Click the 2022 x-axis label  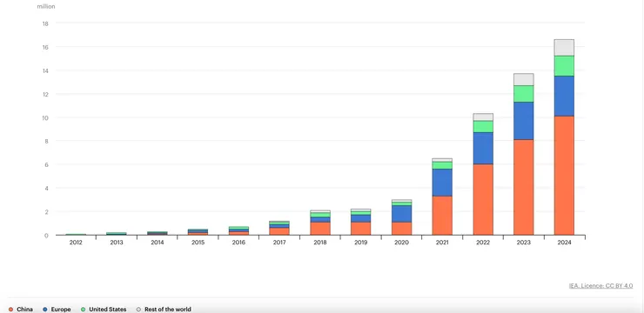(x=483, y=243)
